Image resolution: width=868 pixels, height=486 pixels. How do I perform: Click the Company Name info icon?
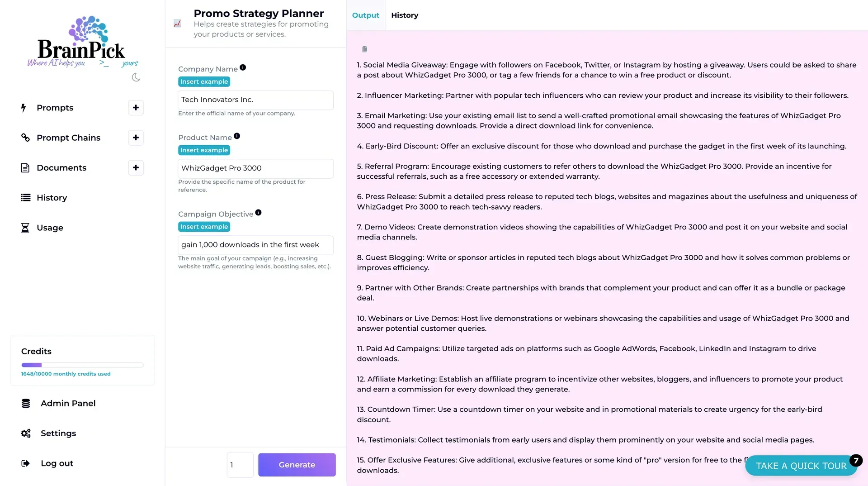pyautogui.click(x=243, y=67)
